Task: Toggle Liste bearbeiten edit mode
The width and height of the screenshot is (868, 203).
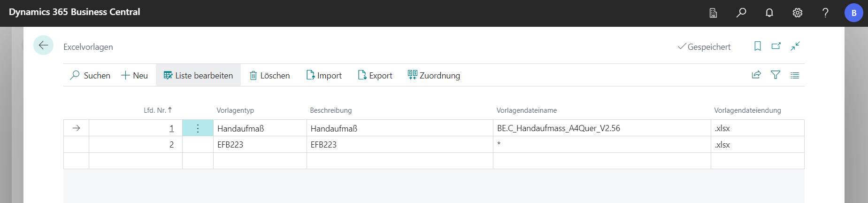Action: point(198,75)
